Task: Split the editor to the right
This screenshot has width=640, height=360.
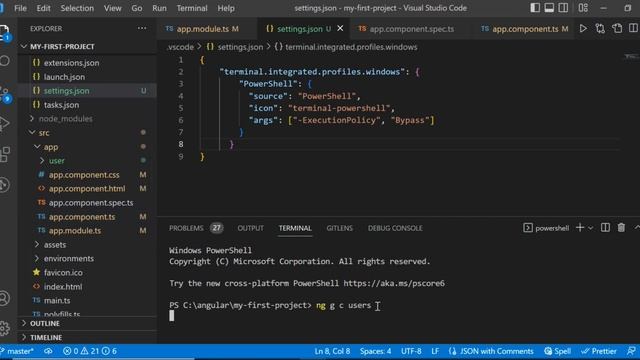Action: [x=633, y=28]
